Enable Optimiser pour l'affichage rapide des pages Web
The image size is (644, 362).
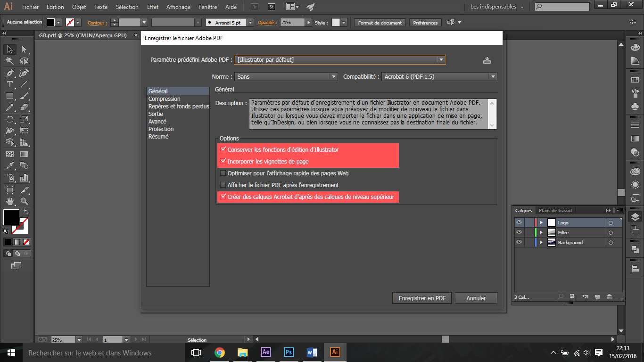223,173
